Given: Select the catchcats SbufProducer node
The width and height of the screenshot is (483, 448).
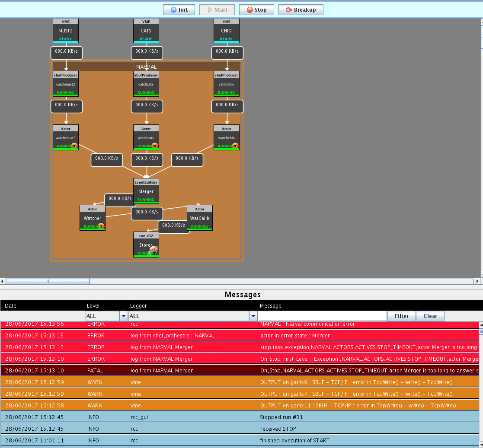Looking at the screenshot, I should pyautogui.click(x=146, y=84).
